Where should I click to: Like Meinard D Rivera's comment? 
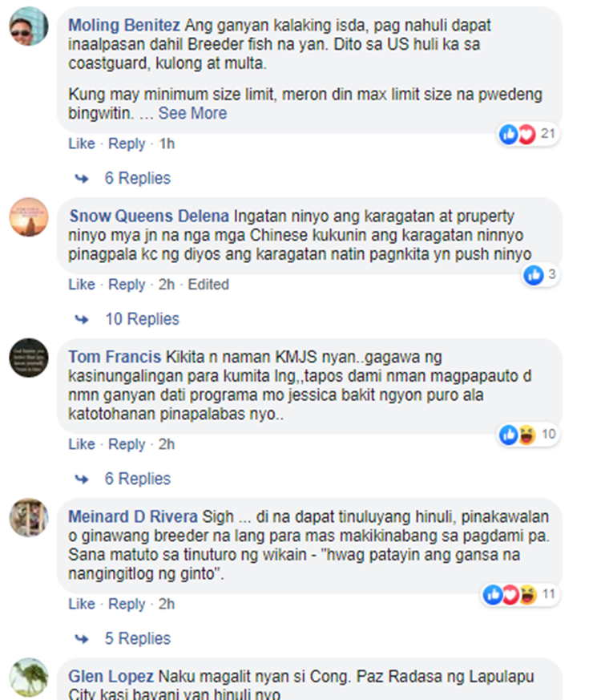[x=82, y=604]
